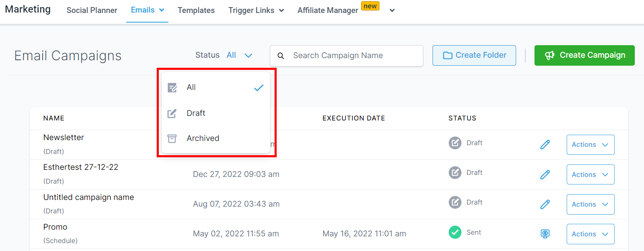Choose Draft from the status filter menu
Screen dimensions: 644x251
(x=196, y=113)
